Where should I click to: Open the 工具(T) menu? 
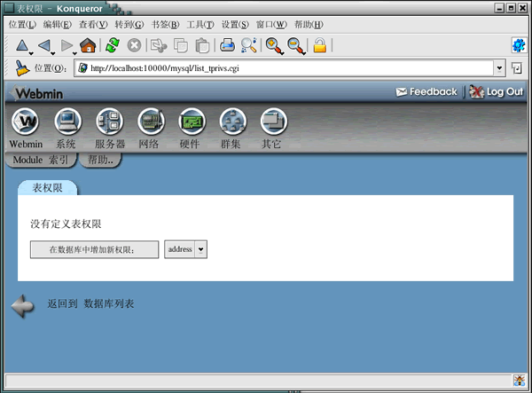(200, 25)
